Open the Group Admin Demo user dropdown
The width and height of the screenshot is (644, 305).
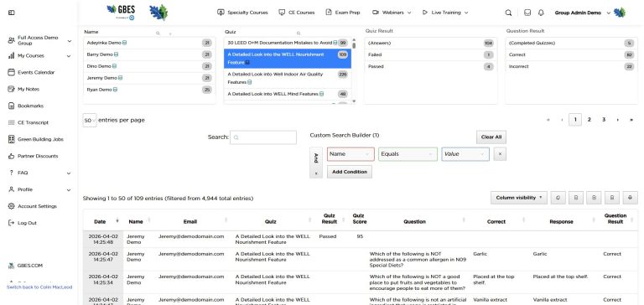(583, 13)
